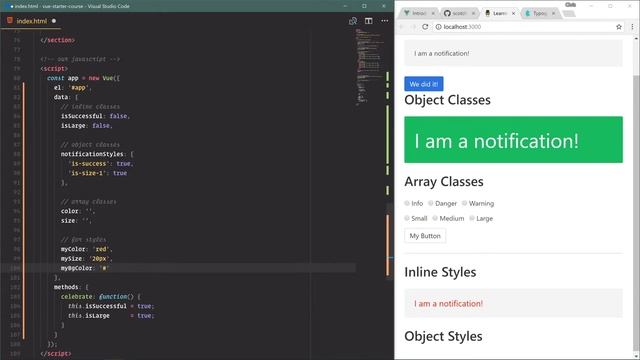Screen dimensions: 640x360
Task: Bookmark this page with the star icon
Action: (619, 27)
